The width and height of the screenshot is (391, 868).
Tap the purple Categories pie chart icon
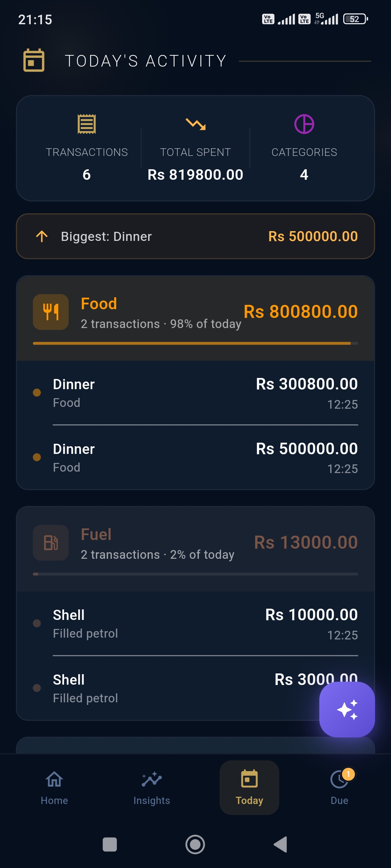pyautogui.click(x=304, y=124)
